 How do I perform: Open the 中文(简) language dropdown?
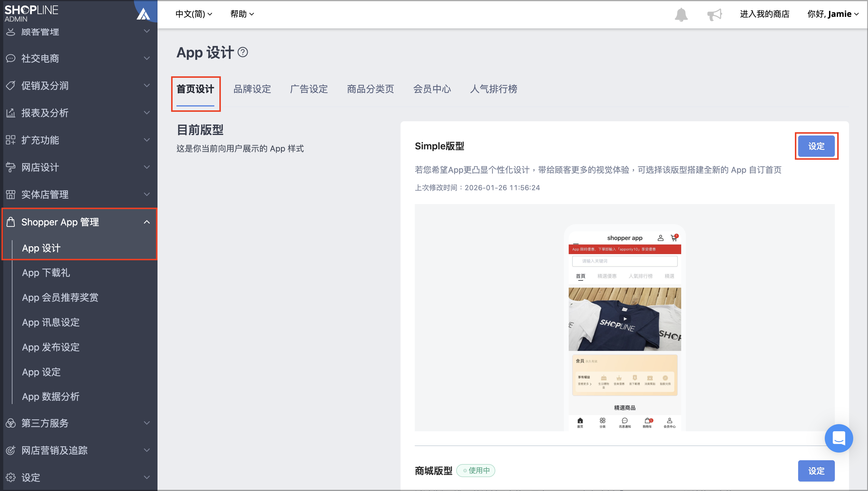[194, 14]
